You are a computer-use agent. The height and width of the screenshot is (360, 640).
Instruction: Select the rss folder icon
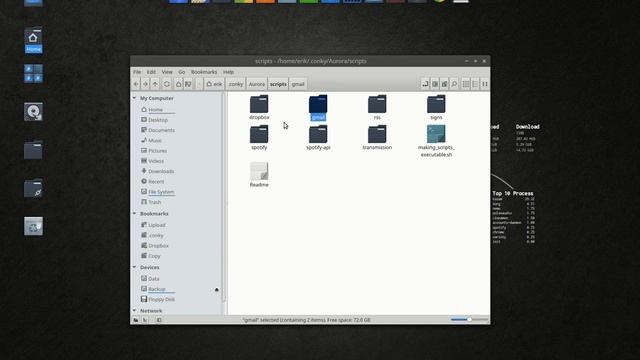377,104
